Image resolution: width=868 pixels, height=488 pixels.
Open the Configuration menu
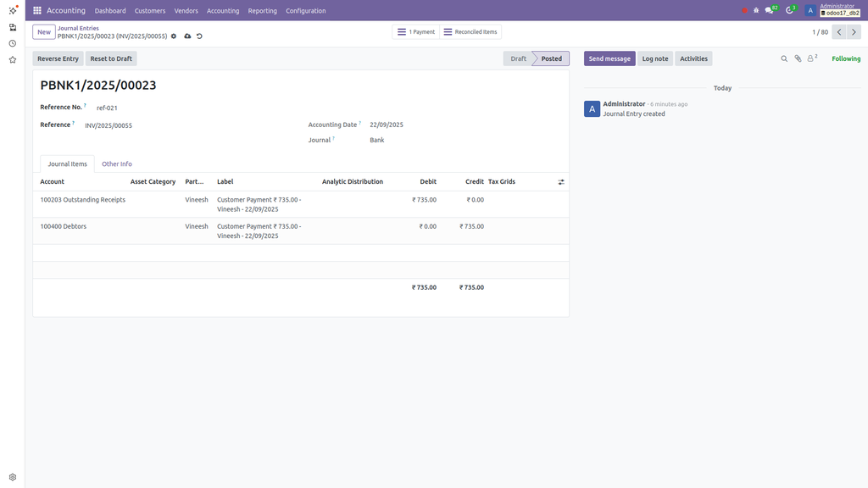pyautogui.click(x=305, y=11)
